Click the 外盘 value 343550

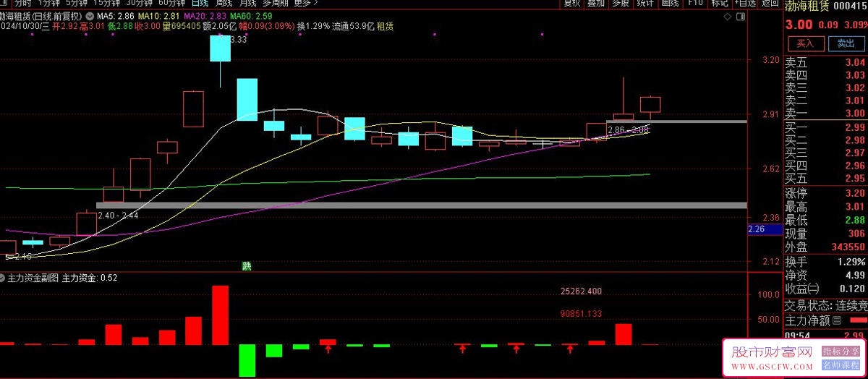click(x=848, y=247)
